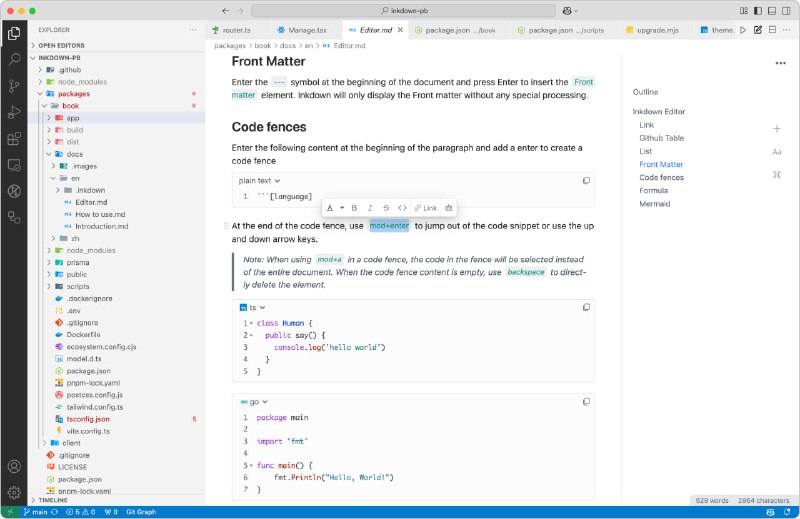Click the Run play icon in editor toolbar
Image resolution: width=800 pixels, height=519 pixels.
[x=743, y=31]
